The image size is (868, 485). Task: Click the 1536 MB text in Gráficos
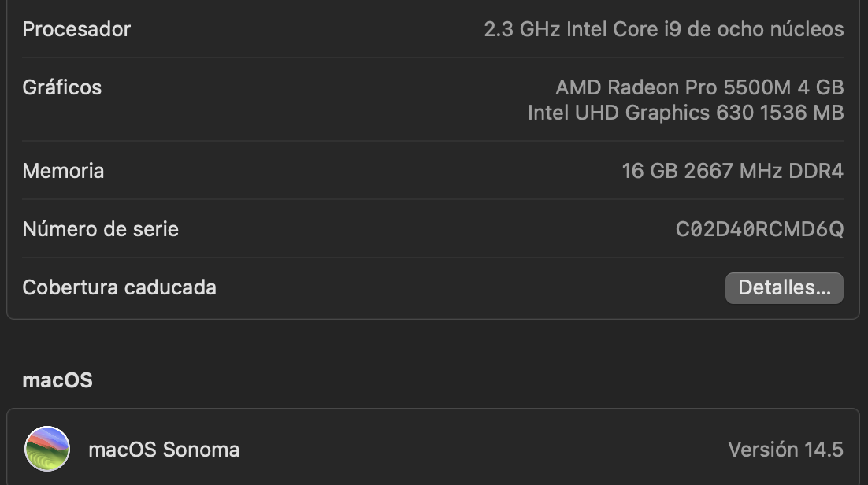point(802,113)
